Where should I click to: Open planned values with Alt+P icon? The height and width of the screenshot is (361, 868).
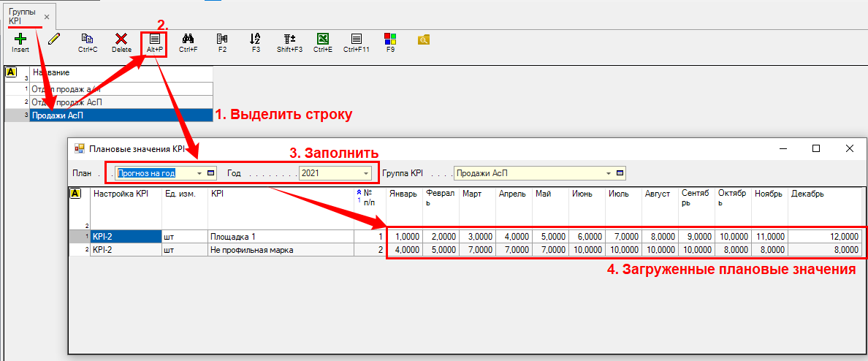154,38
